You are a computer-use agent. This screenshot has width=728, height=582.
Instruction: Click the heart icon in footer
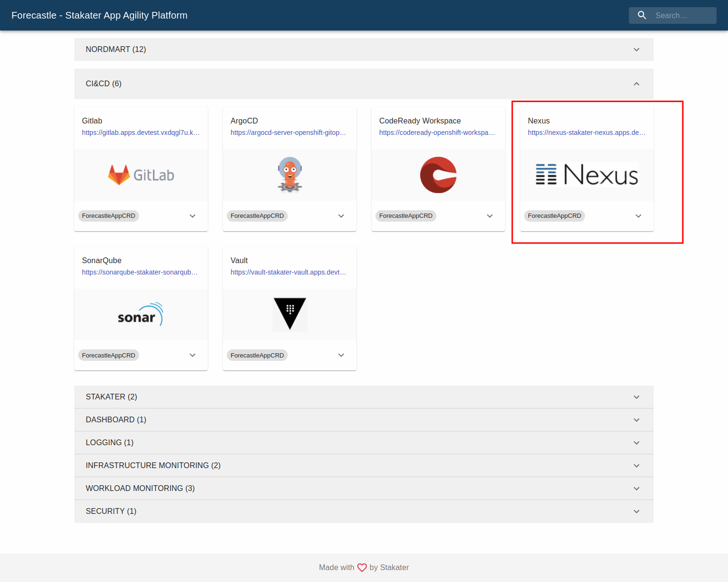pyautogui.click(x=362, y=567)
